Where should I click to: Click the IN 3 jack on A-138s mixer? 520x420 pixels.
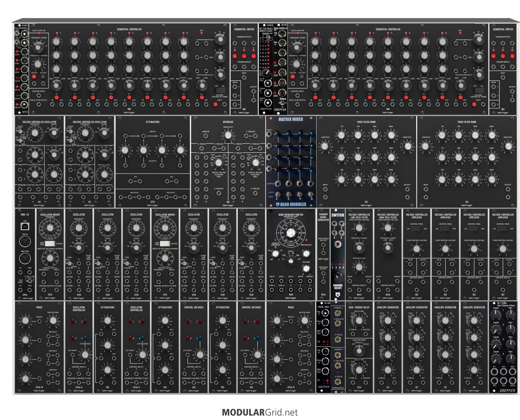point(495,381)
